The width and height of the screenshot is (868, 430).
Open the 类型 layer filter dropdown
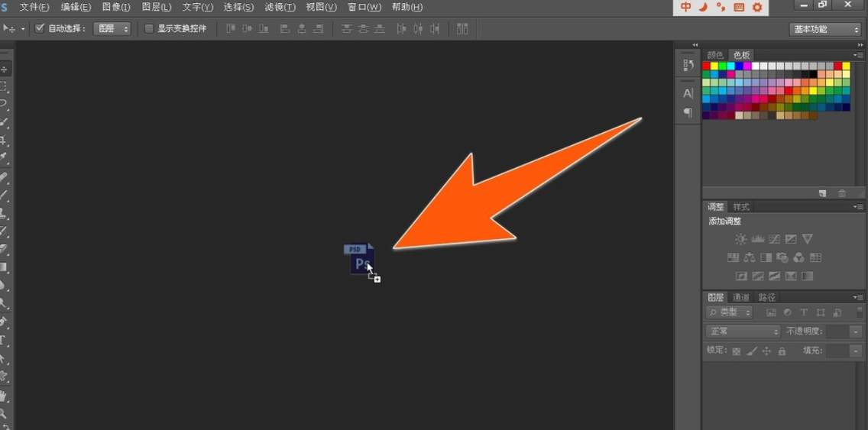[x=729, y=312]
